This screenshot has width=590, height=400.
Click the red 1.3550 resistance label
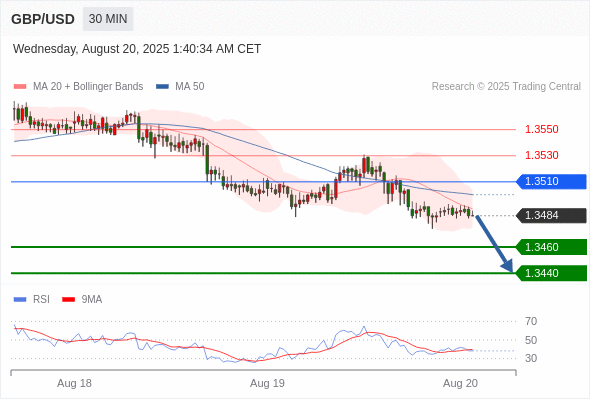pos(541,129)
